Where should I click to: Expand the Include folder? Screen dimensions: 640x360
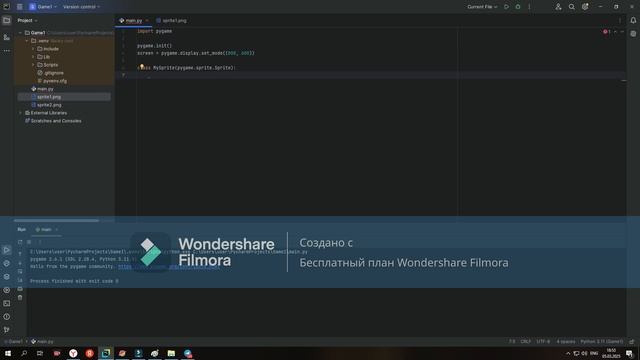[x=33, y=49]
